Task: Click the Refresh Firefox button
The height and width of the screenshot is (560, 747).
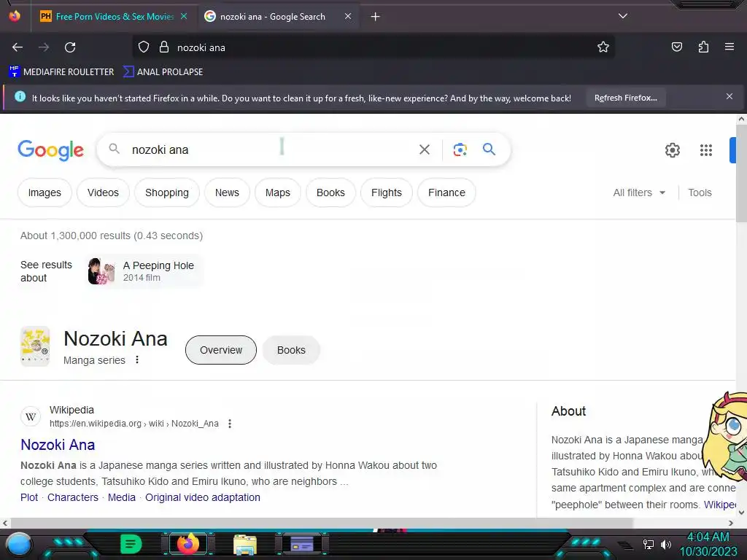Action: click(625, 98)
